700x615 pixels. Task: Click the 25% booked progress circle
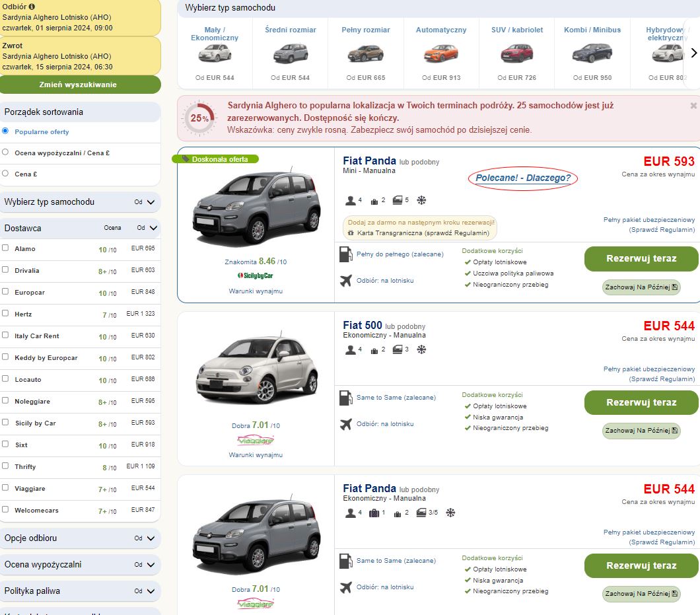(199, 118)
